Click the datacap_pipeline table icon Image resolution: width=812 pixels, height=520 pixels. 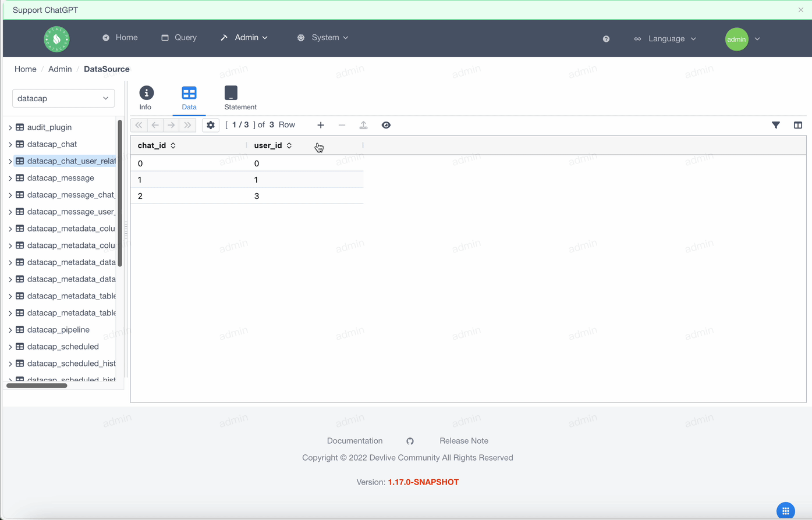[20, 330]
